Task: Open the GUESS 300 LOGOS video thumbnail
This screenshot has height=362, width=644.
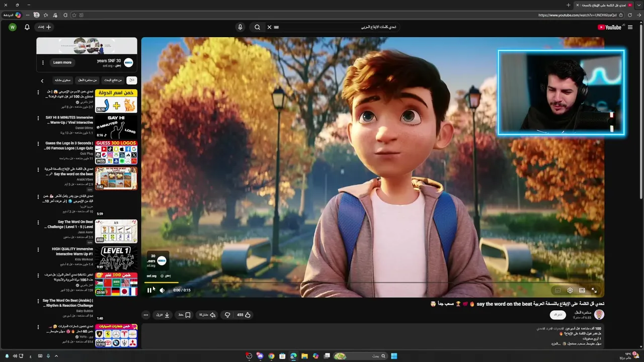Action: click(116, 152)
